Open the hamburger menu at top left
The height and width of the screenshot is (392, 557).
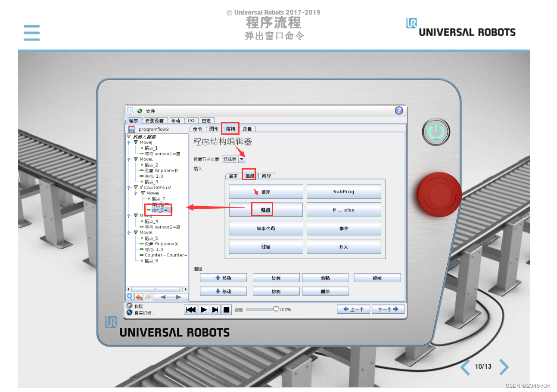[x=31, y=33]
